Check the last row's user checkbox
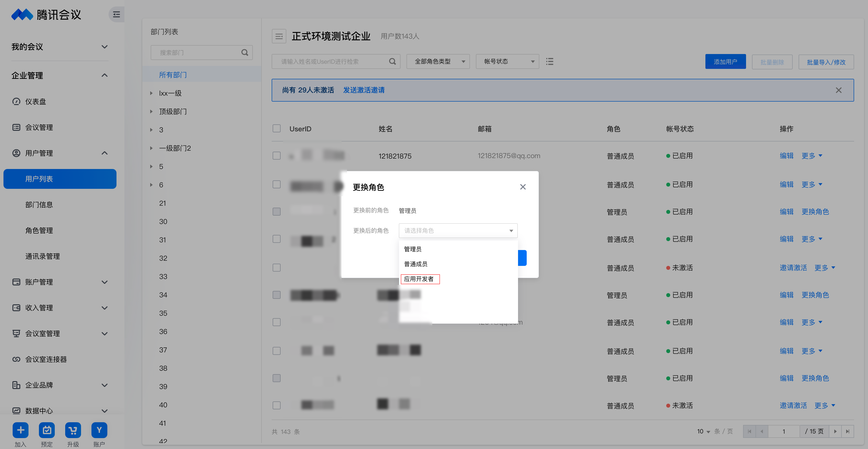The width and height of the screenshot is (868, 449). tap(276, 405)
